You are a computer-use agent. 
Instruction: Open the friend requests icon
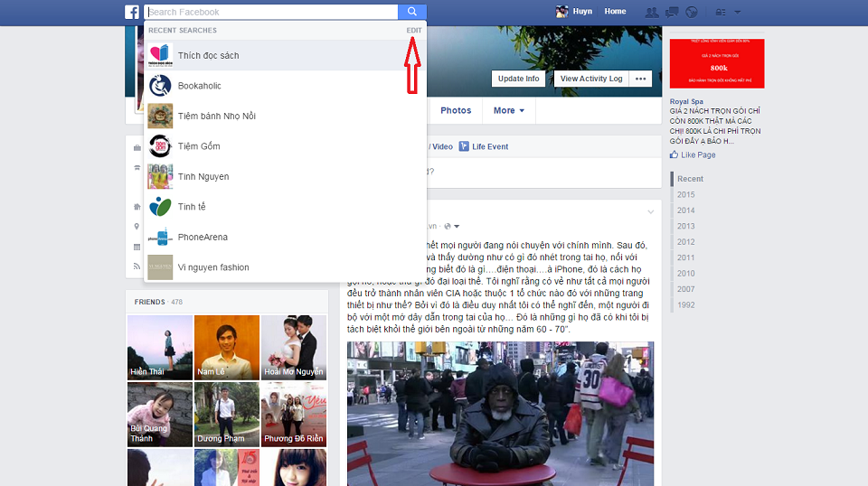point(652,12)
